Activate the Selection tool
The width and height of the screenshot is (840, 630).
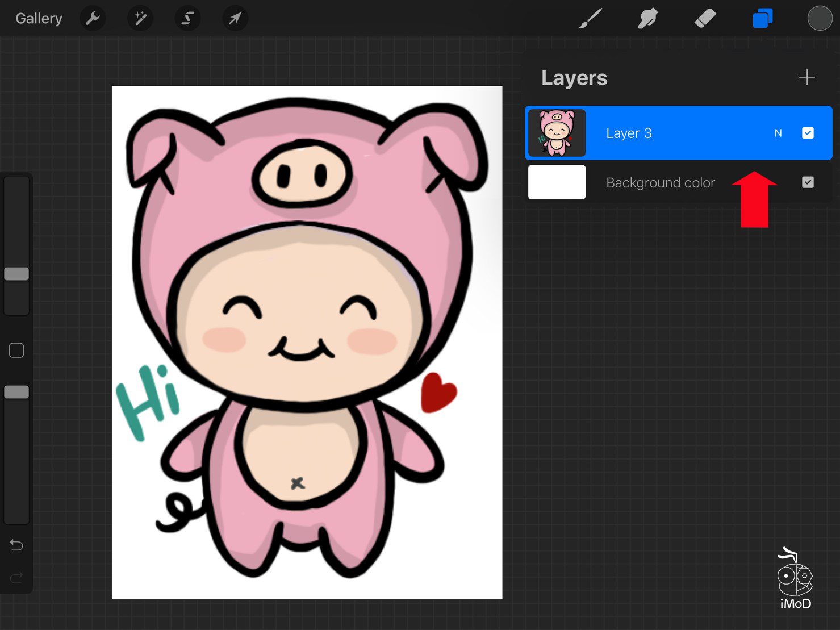tap(187, 19)
